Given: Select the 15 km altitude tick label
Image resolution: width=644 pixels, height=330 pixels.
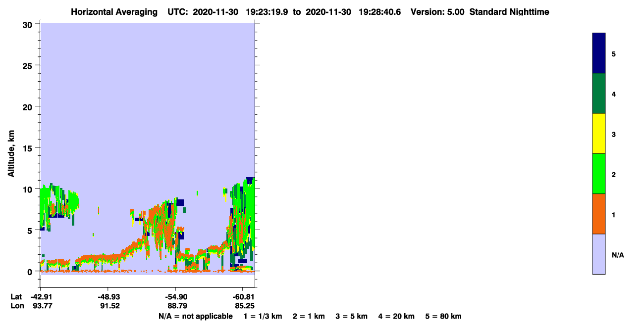Looking at the screenshot, I should pyautogui.click(x=29, y=148).
